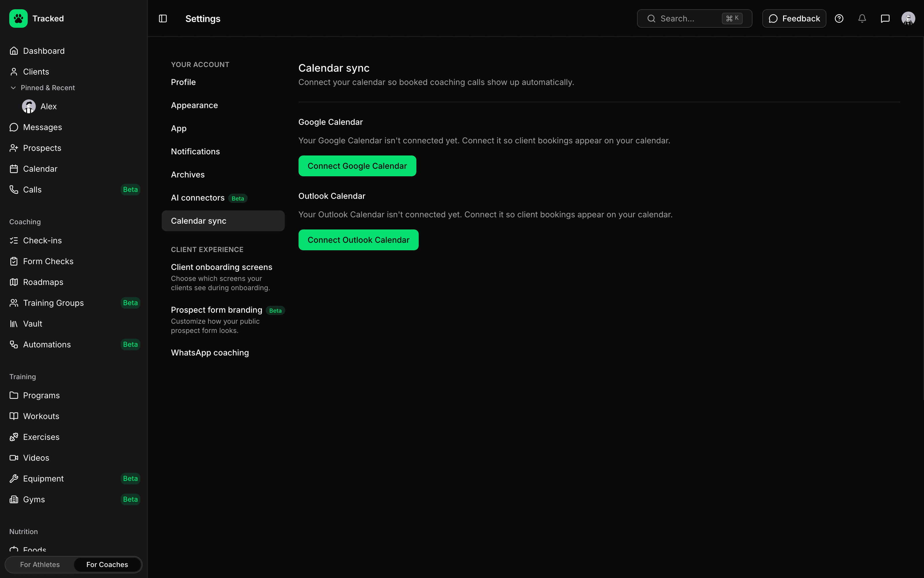Screen dimensions: 924x578
Task: Open Equipment in the sidebar
Action: click(74, 479)
